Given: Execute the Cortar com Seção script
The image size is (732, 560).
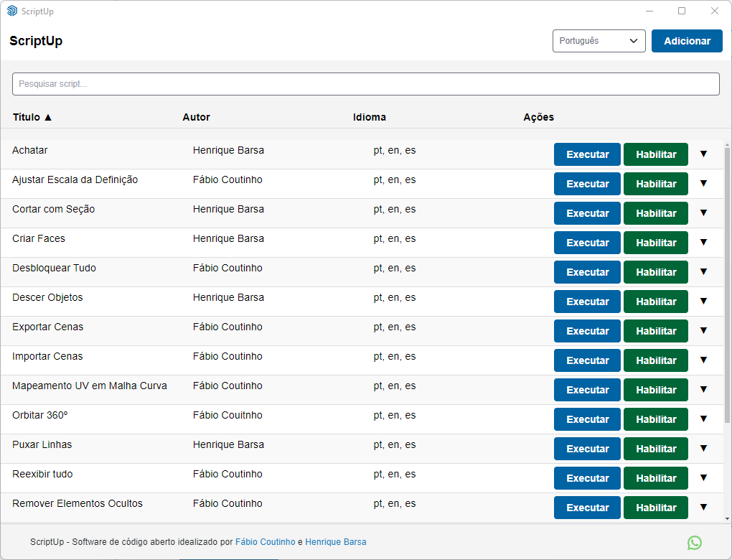Looking at the screenshot, I should (587, 213).
